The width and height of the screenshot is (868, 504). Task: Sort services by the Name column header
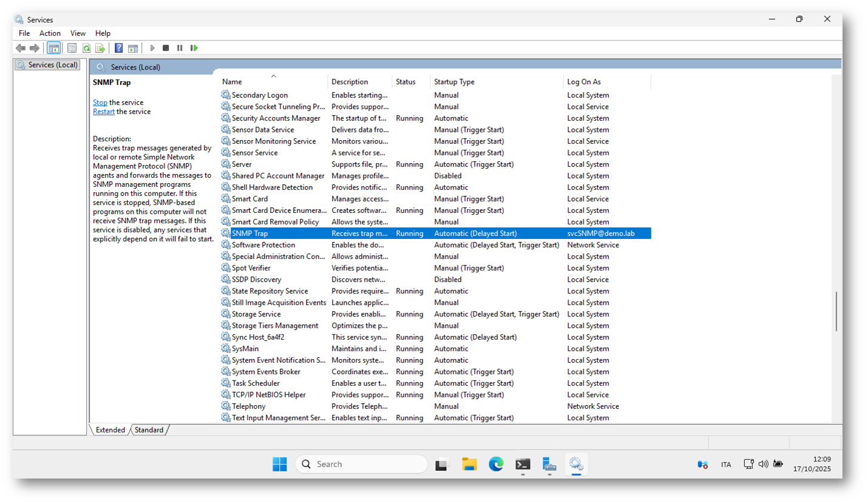coord(232,82)
